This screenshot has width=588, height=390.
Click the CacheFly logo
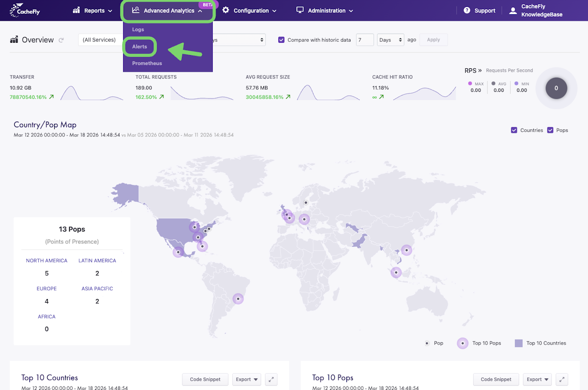[25, 10]
